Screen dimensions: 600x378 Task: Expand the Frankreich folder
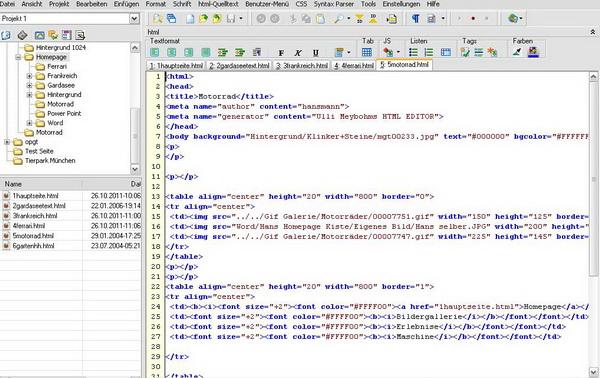[29, 76]
